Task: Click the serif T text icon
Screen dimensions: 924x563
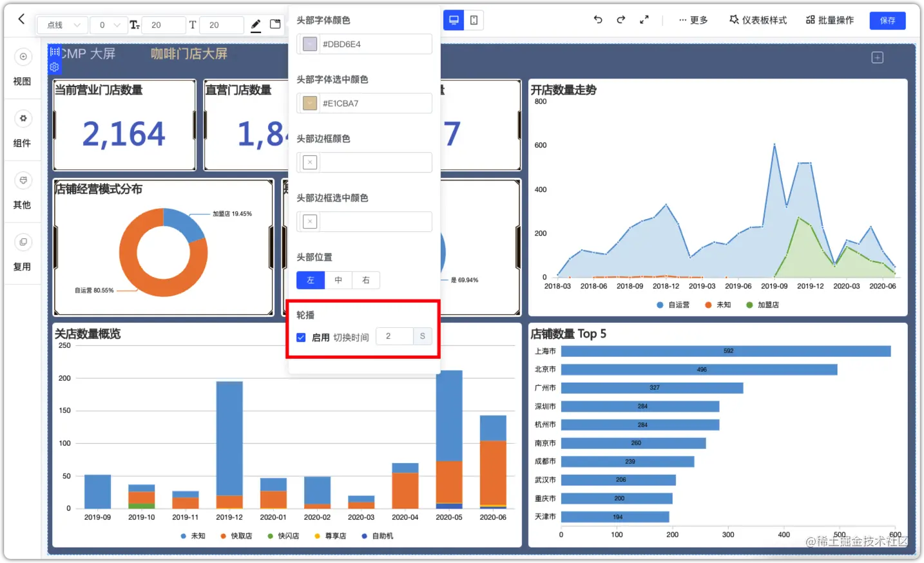Action: [193, 25]
